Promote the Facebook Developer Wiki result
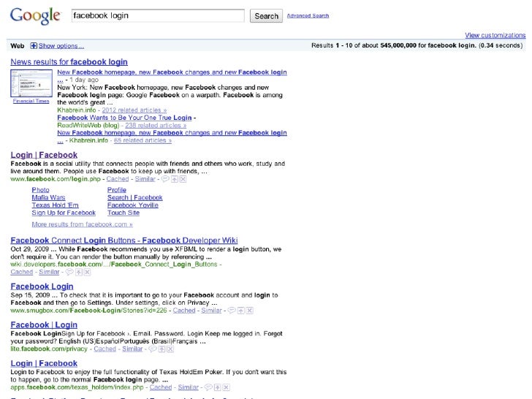This screenshot has width=532, height=399. click(x=79, y=272)
